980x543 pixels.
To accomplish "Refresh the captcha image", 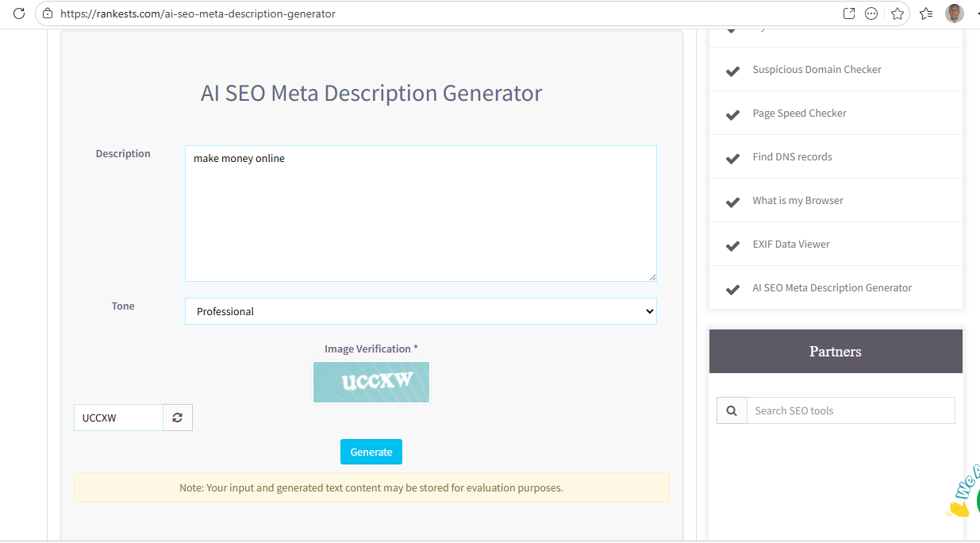I will click(178, 418).
